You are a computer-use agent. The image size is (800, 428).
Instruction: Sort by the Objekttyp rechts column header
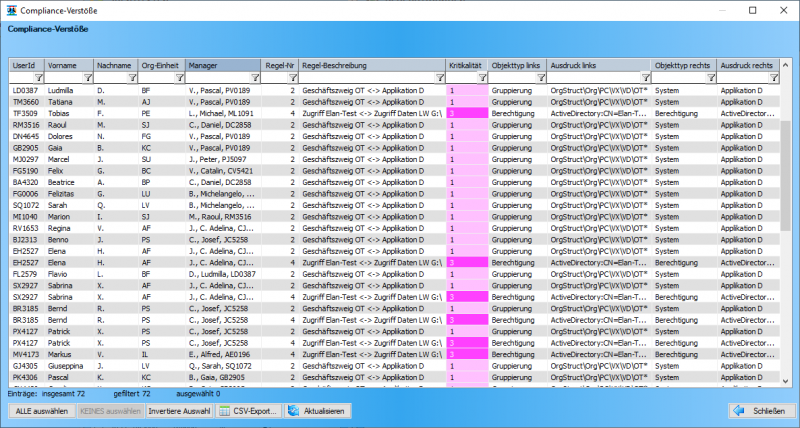(x=684, y=65)
